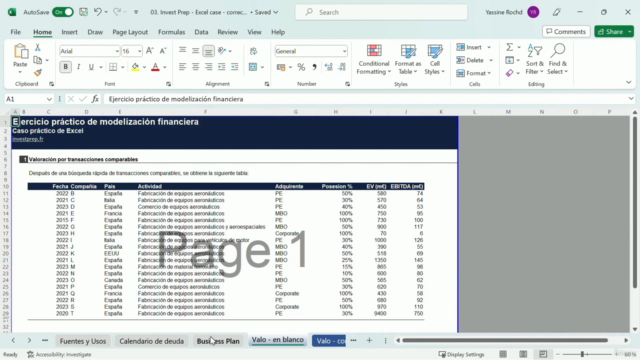Expand Cell Styles menu
Image resolution: width=640 pixels, height=360 pixels.
(x=435, y=60)
